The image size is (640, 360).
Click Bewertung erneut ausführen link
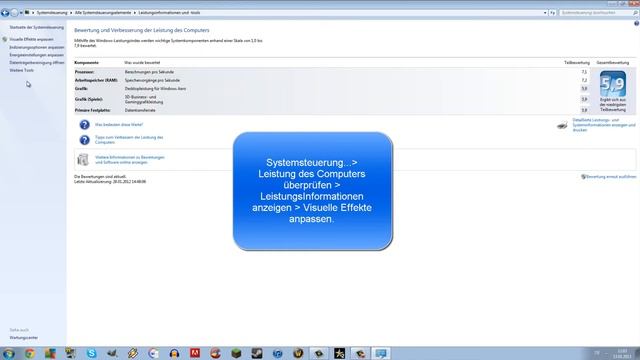point(611,177)
